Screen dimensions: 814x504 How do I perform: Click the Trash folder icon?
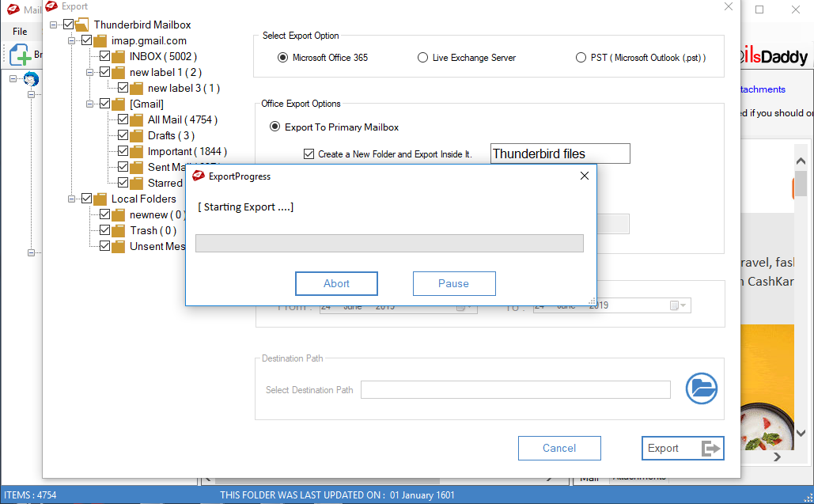[118, 231]
